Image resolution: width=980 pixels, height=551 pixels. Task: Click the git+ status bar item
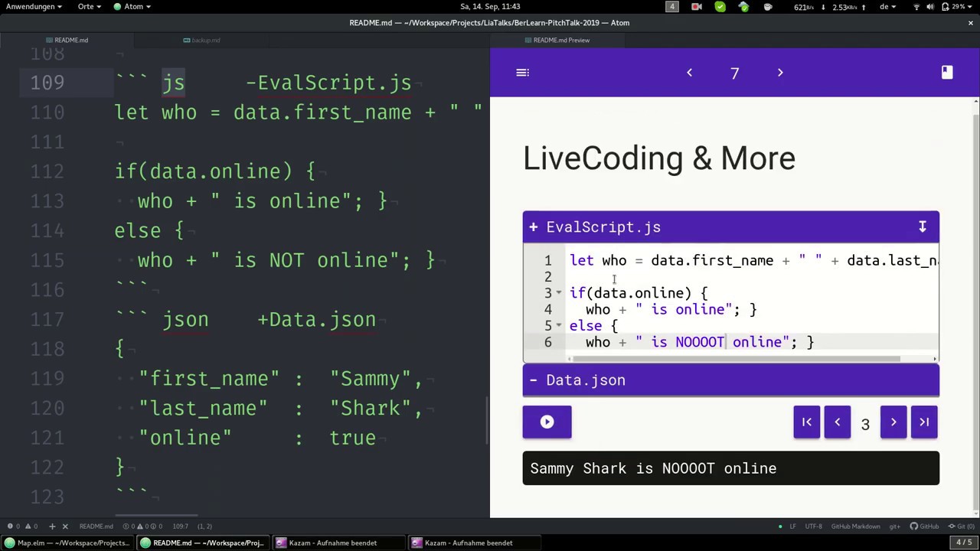click(x=894, y=527)
